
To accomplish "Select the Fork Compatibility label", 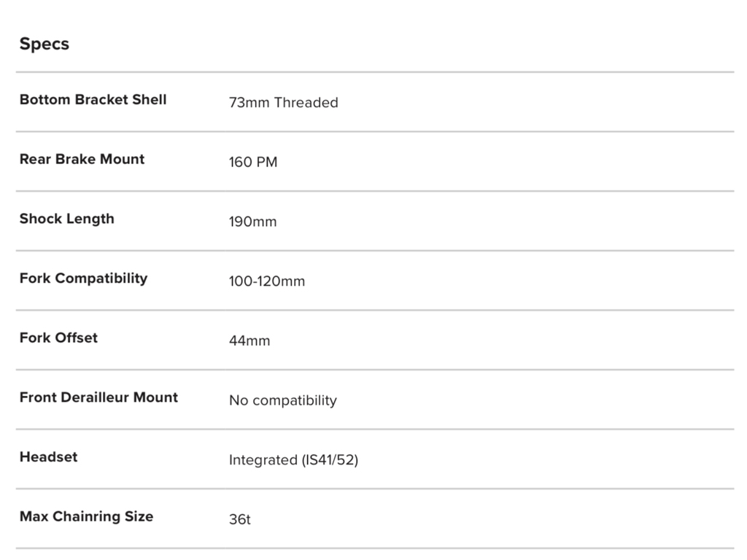I will (83, 279).
